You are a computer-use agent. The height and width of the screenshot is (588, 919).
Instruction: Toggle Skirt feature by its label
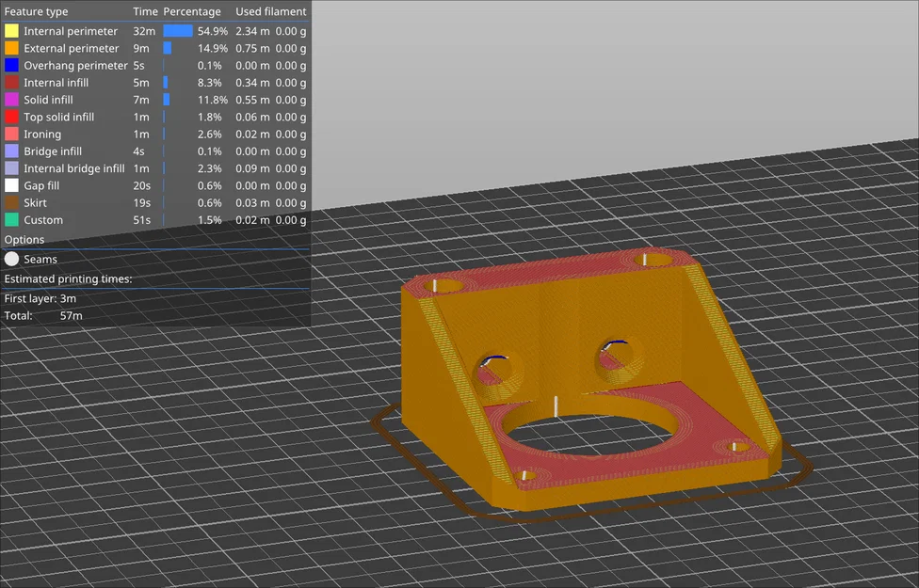pos(35,202)
